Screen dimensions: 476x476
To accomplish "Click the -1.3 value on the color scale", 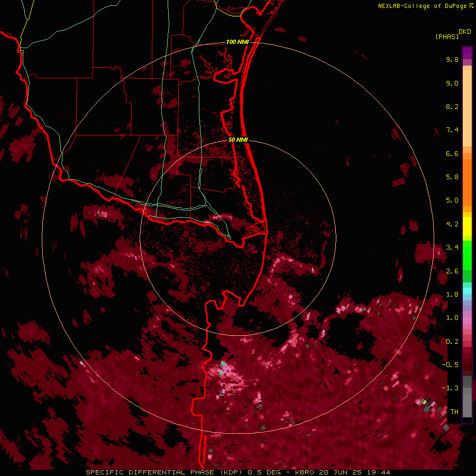I will click(450, 388).
